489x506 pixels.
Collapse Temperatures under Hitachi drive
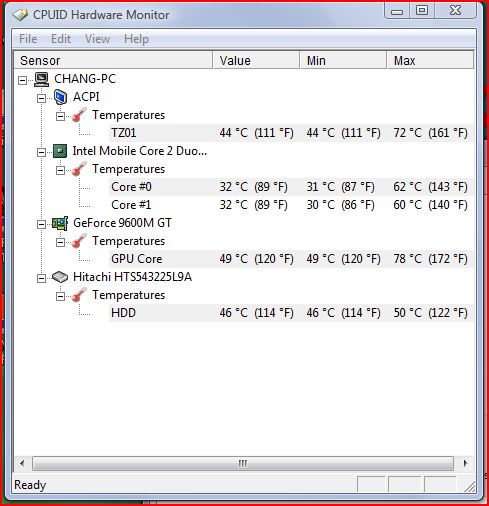coord(60,296)
